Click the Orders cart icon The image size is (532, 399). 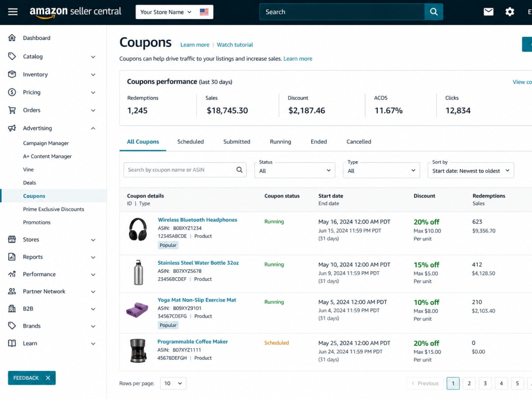(12, 110)
